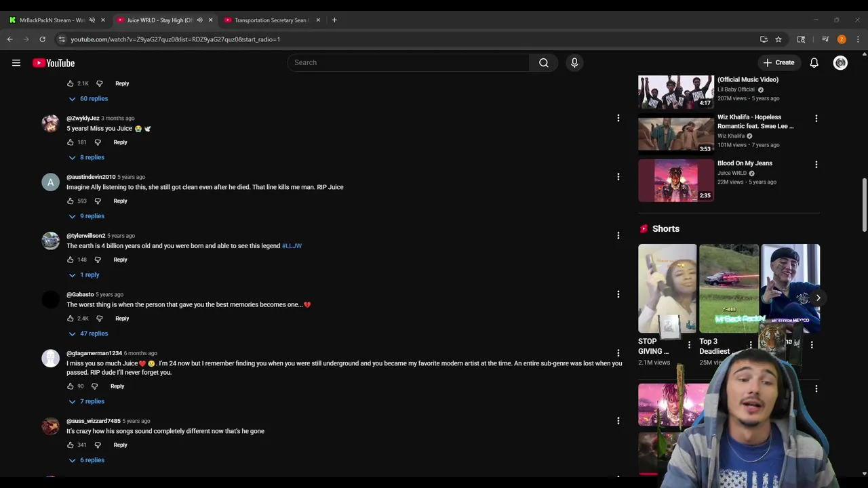Like the comment by @tylerwillson2
The width and height of the screenshot is (868, 488).
pos(70,260)
